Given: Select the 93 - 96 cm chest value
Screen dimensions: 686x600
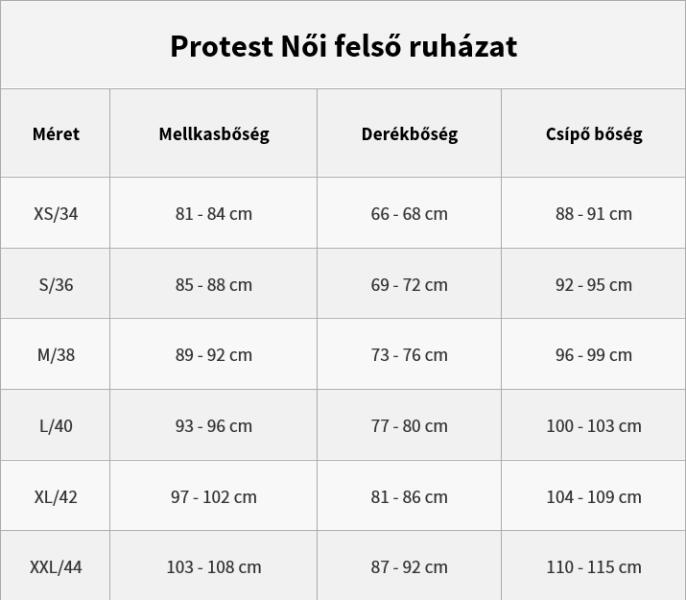Looking at the screenshot, I should (x=214, y=426).
